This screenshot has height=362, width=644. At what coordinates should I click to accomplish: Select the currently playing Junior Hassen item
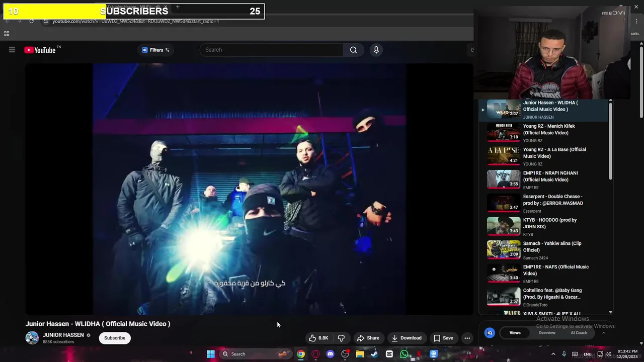coord(544,110)
